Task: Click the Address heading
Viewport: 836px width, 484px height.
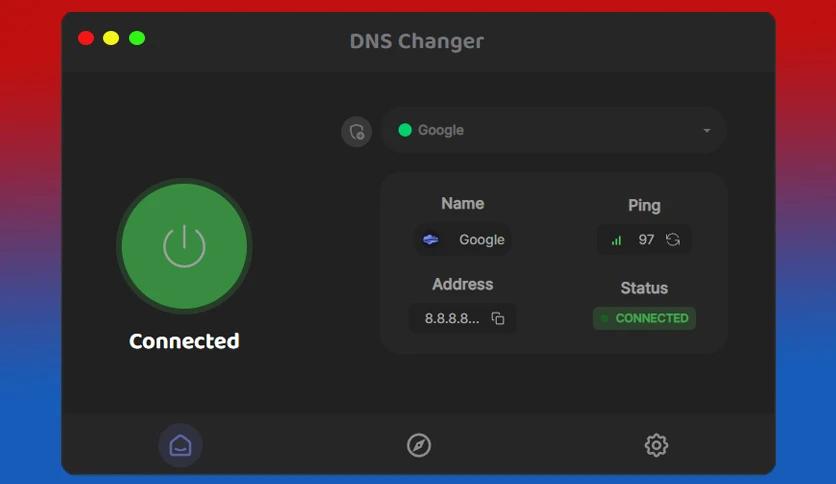Action: 463,285
